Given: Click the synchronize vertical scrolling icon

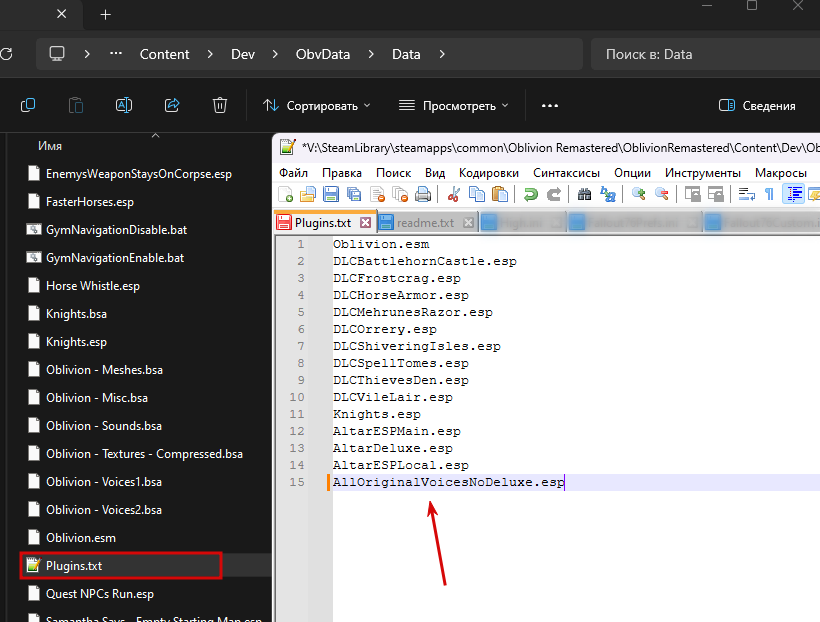Looking at the screenshot, I should point(692,194).
